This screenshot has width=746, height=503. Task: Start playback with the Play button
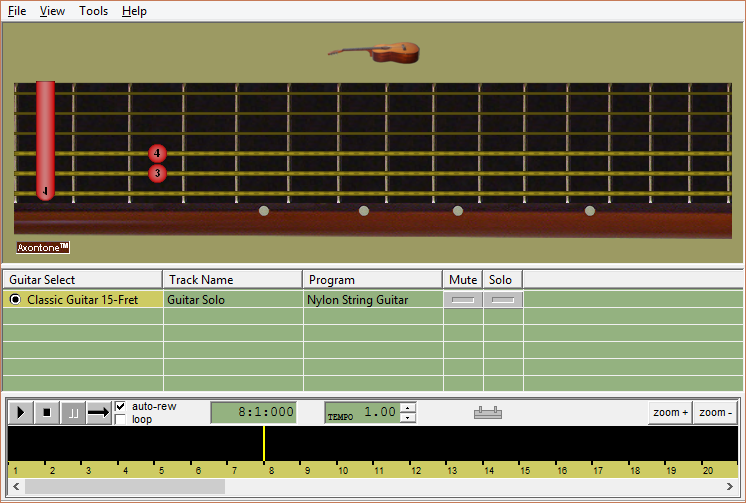(x=21, y=412)
